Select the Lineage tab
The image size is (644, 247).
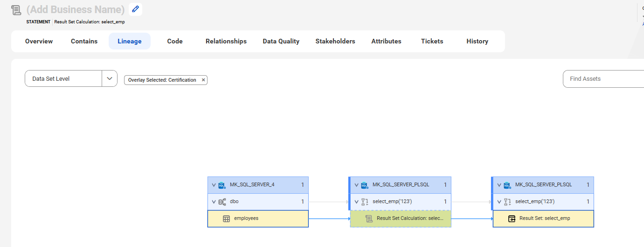[x=130, y=41]
